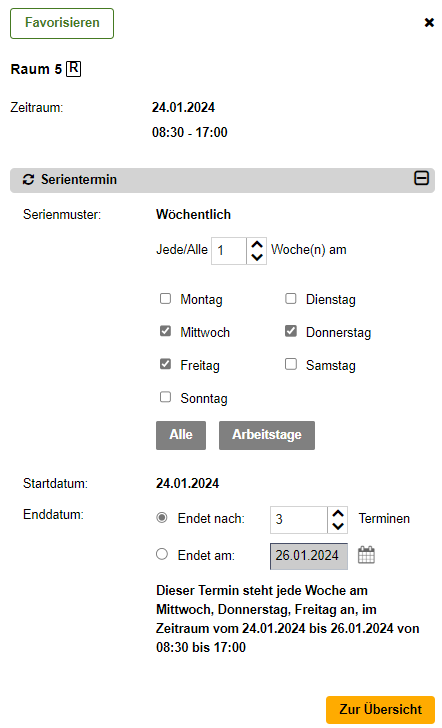Increase the week interval with up arrow
The image size is (442, 728).
click(x=257, y=245)
